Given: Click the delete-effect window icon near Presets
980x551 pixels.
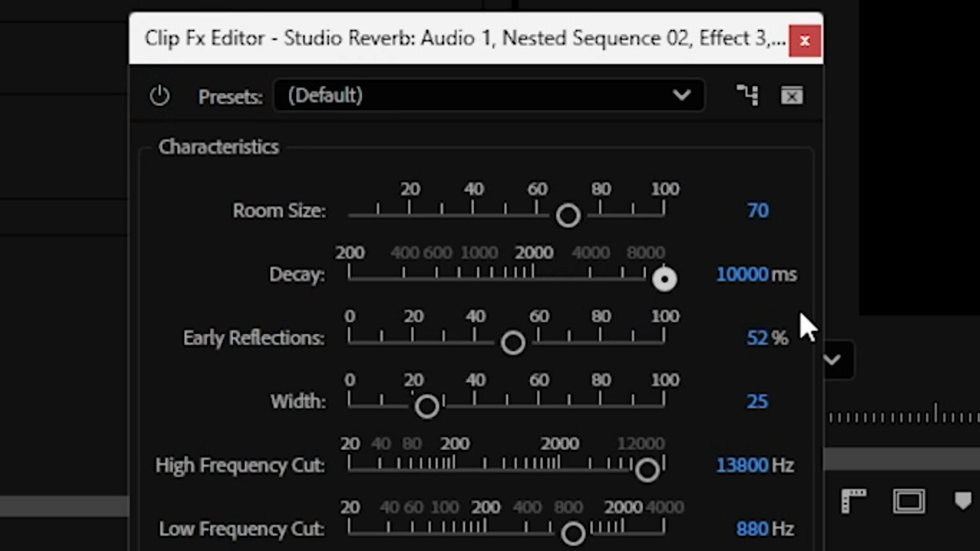Looking at the screenshot, I should click(x=792, y=96).
